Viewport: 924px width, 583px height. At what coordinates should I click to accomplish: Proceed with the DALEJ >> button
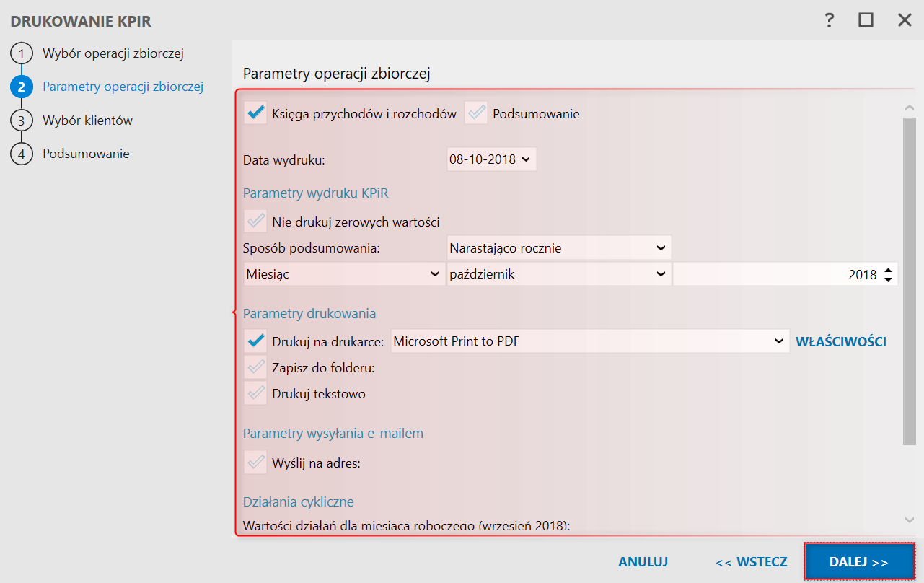[x=859, y=562]
